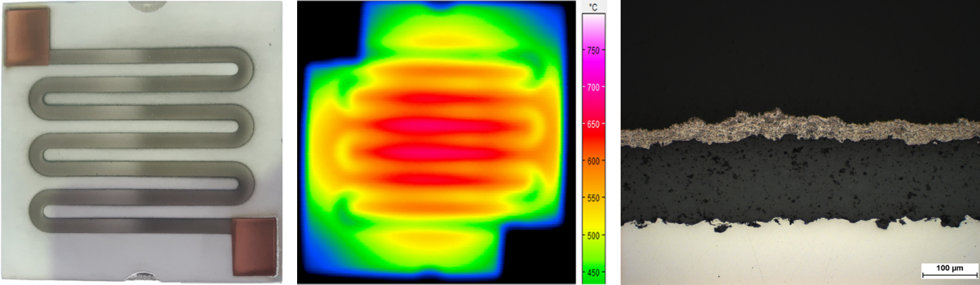Select the heater meander photograph
Screen dimensions: 980x285
point(143,141)
